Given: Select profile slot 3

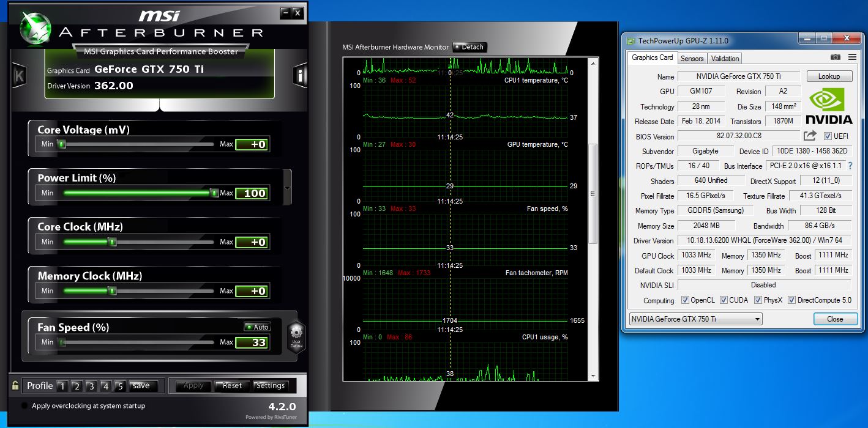Looking at the screenshot, I should [x=91, y=386].
